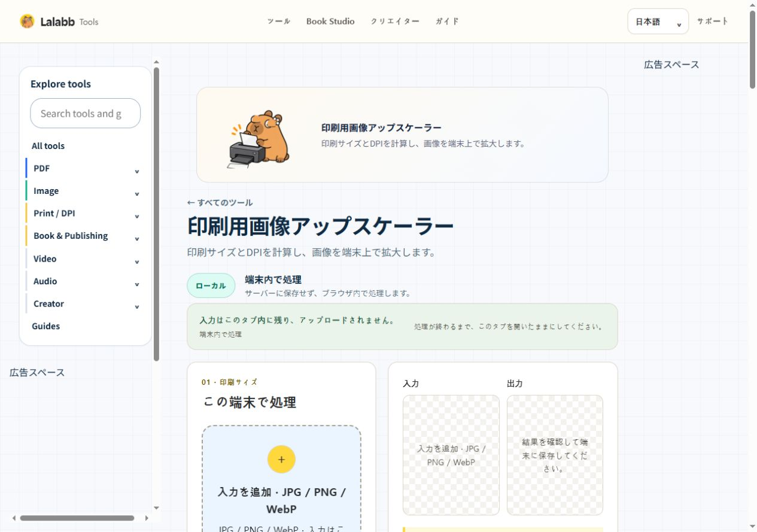Click the 処理が終わるまで notice text
Viewport: 757px width, 532px height.
509,327
